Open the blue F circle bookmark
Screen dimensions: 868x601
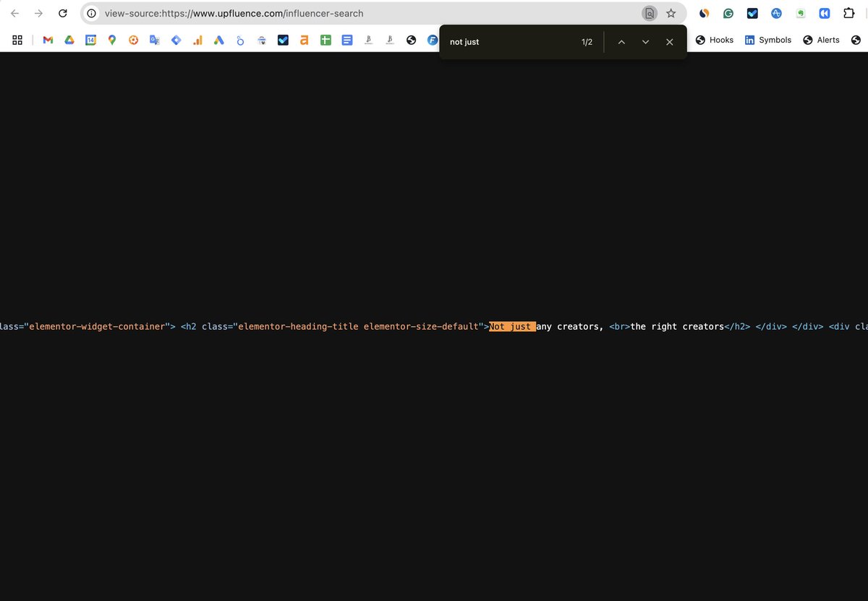pyautogui.click(x=433, y=40)
